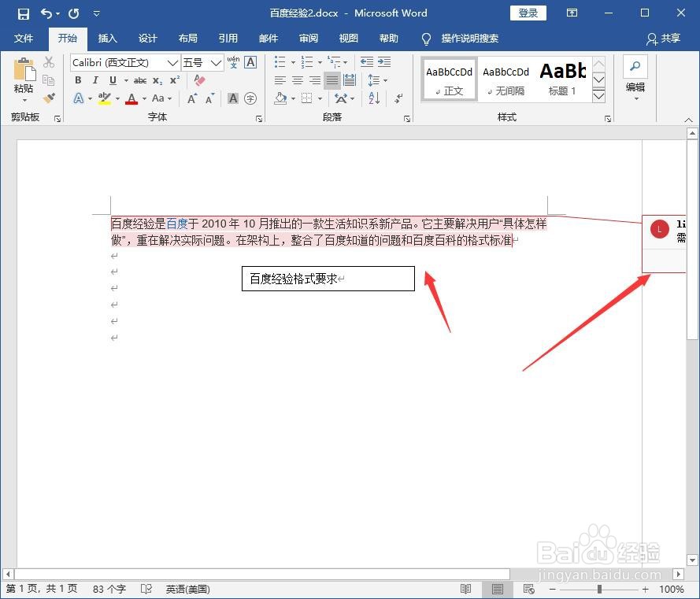Toggle Bold formatting

78,80
